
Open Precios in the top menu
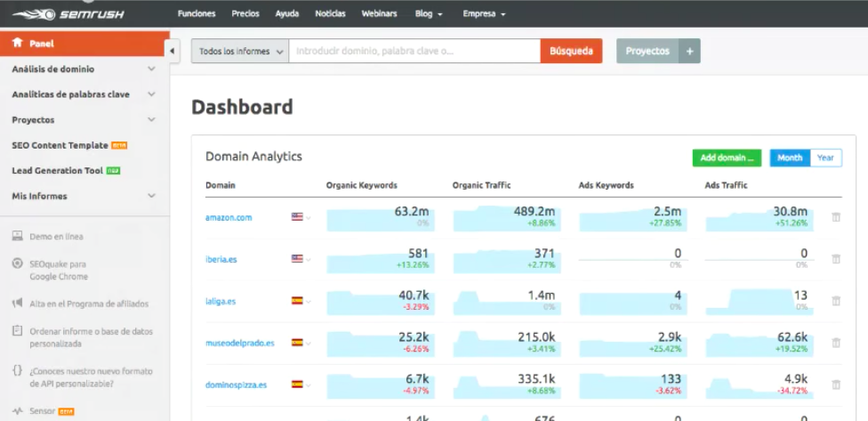pyautogui.click(x=245, y=14)
